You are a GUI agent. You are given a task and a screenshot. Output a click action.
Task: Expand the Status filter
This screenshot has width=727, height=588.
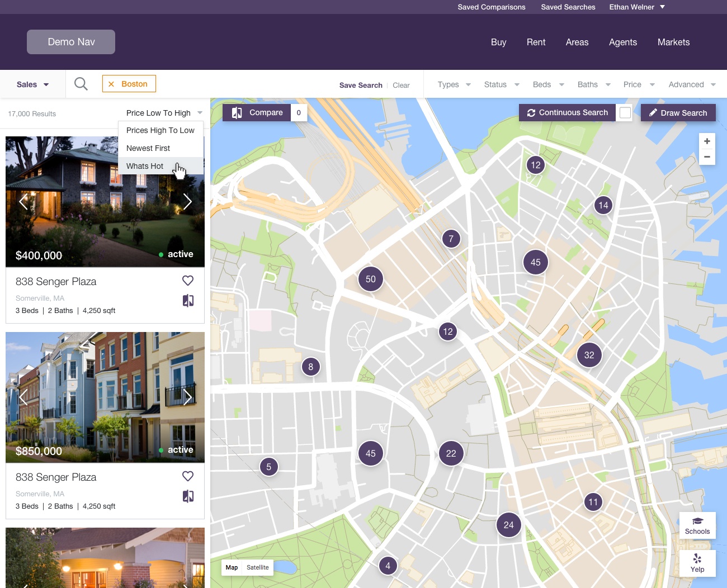tap(502, 84)
